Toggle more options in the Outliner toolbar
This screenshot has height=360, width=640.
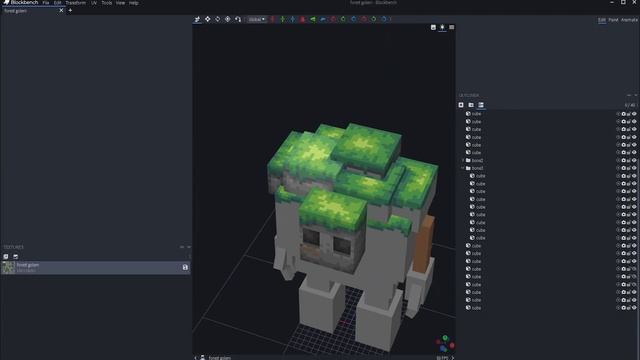click(x=481, y=105)
